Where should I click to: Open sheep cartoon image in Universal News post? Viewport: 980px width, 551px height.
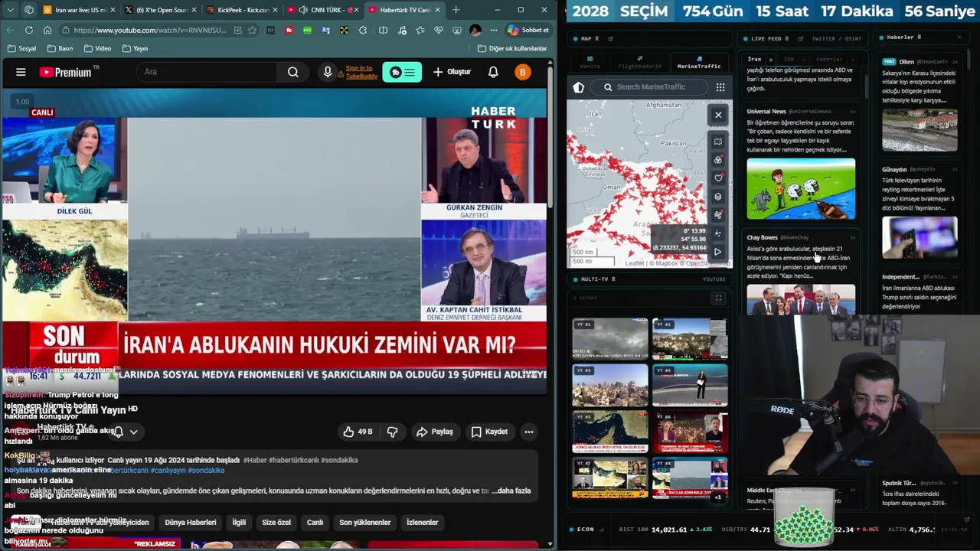(x=801, y=188)
